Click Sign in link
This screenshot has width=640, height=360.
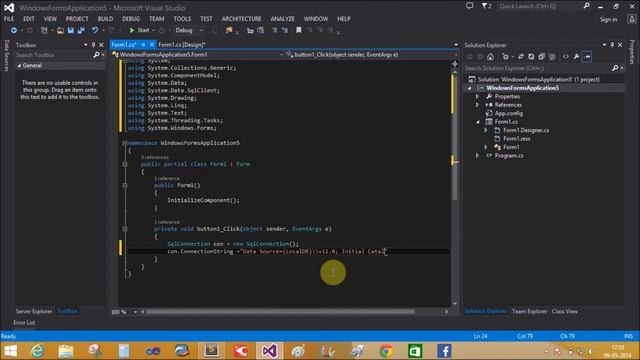point(608,20)
